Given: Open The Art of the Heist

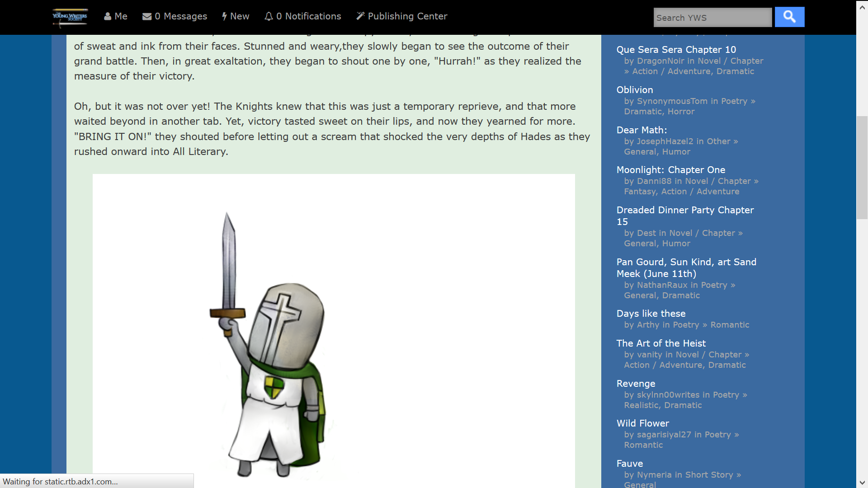Looking at the screenshot, I should click(x=661, y=343).
